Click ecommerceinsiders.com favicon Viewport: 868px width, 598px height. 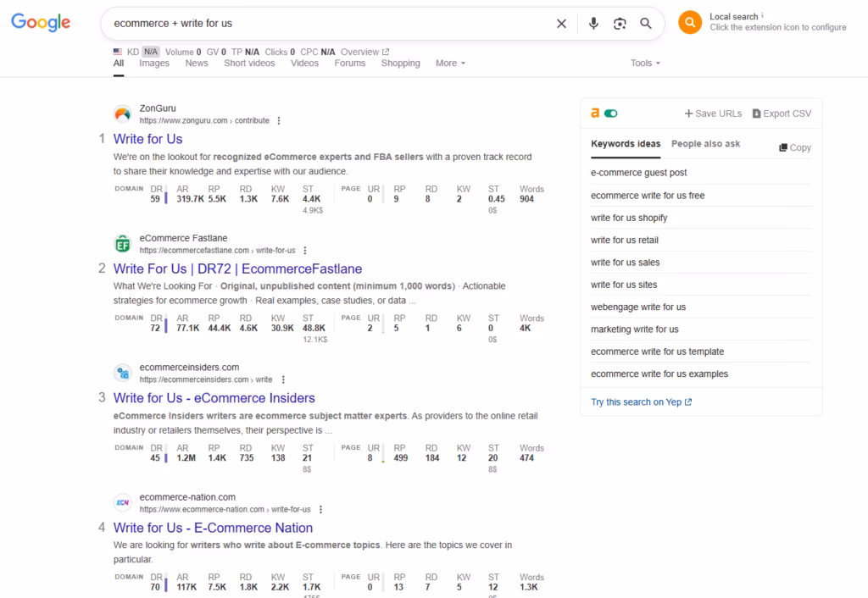tap(123, 374)
